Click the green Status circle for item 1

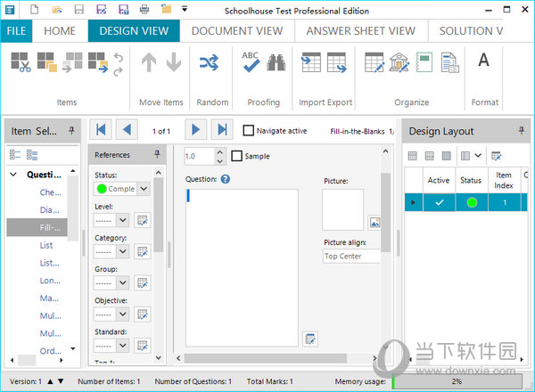pyautogui.click(x=472, y=202)
